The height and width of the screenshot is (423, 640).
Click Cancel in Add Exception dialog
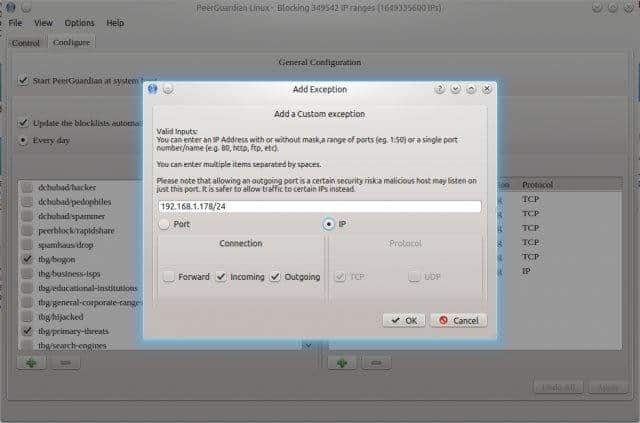459,321
